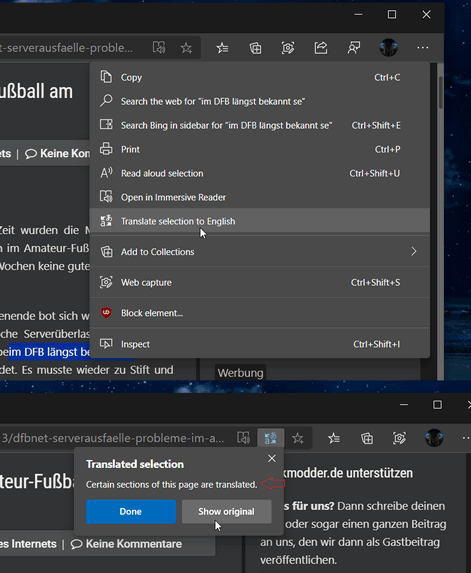Screen dimensions: 471x573
Task: Click the Collections icon in top toolbar
Action: 255,48
